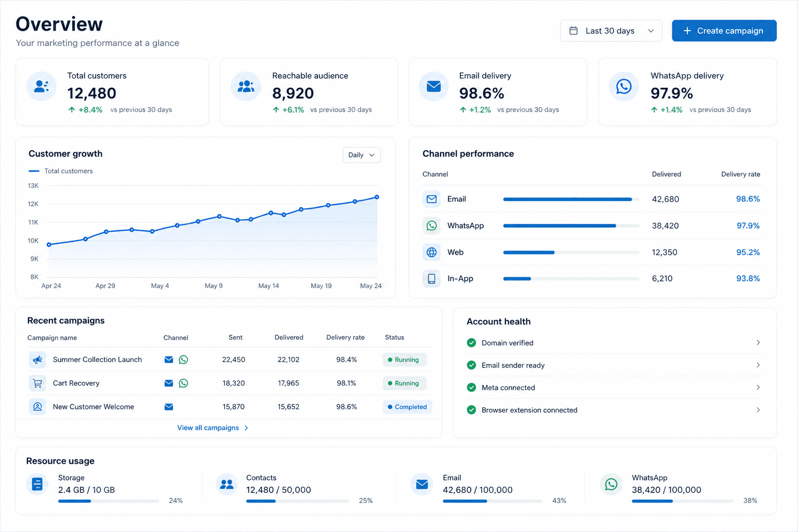Click the Email channel icon in Channel performance
This screenshot has height=532, width=798.
pyautogui.click(x=432, y=199)
